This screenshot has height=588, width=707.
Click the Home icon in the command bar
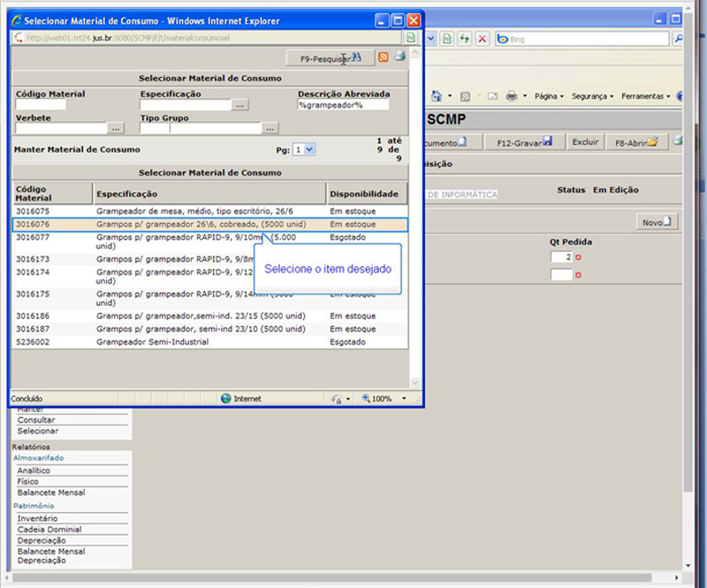(x=437, y=96)
